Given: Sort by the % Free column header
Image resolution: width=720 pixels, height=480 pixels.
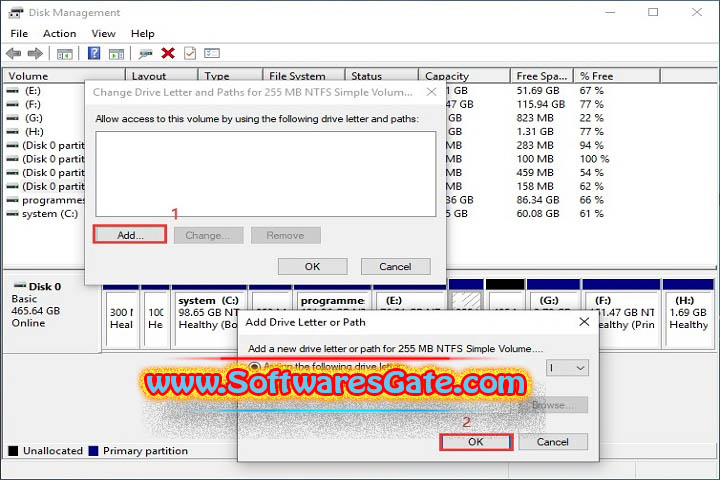Looking at the screenshot, I should [x=617, y=76].
